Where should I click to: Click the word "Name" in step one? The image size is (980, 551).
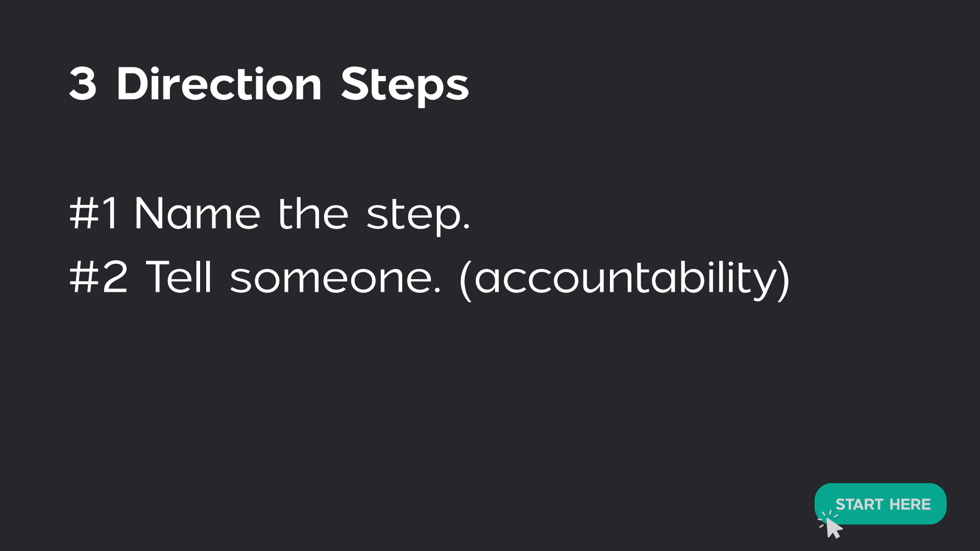[x=197, y=214]
